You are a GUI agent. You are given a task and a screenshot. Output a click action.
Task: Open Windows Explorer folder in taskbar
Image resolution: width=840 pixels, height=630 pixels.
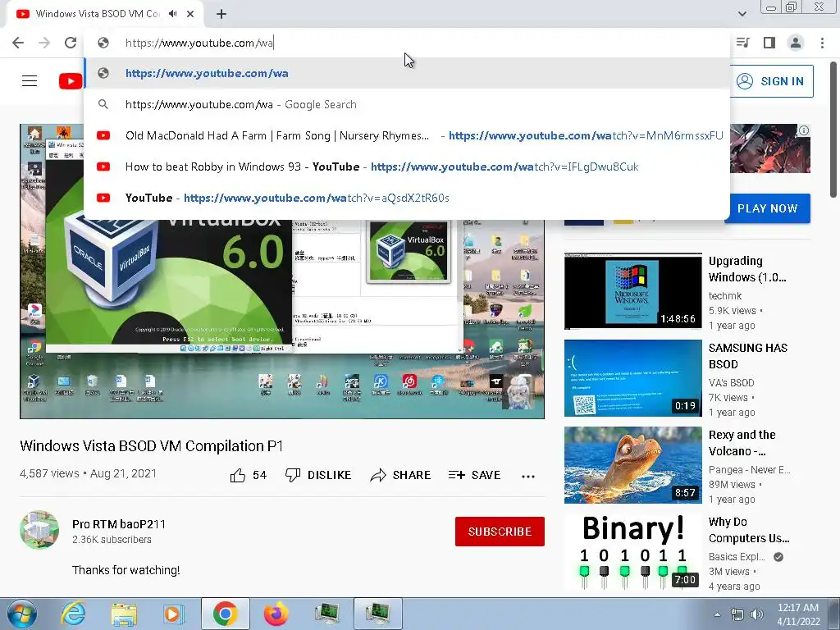coord(124,614)
